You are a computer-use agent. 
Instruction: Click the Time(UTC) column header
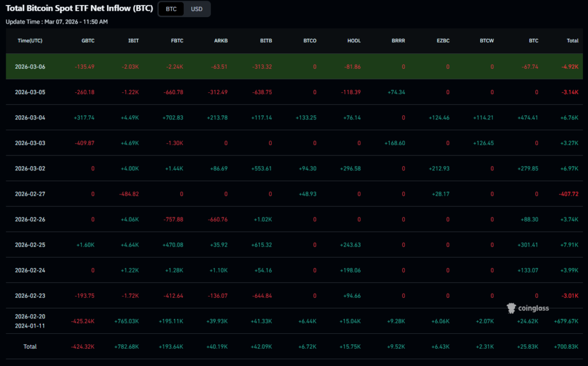[30, 41]
